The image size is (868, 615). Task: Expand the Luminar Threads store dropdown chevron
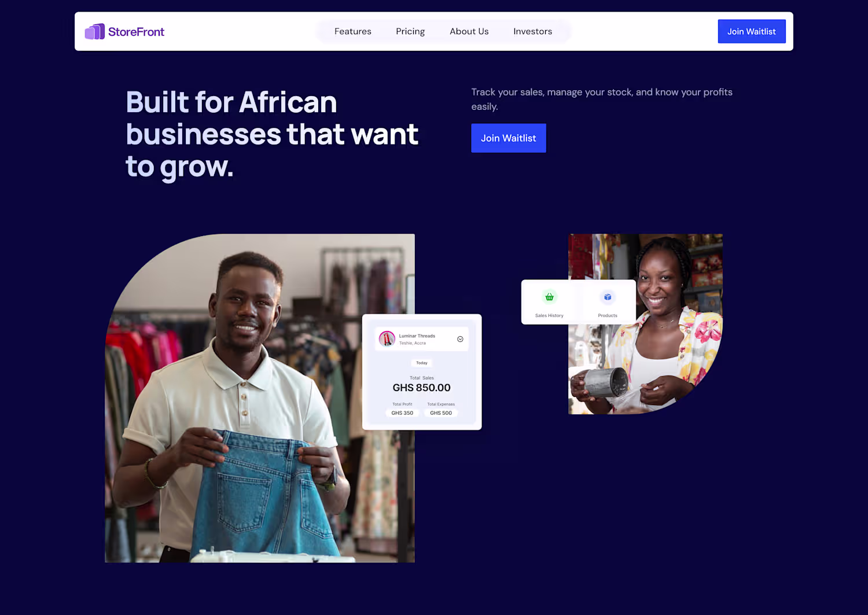(460, 339)
